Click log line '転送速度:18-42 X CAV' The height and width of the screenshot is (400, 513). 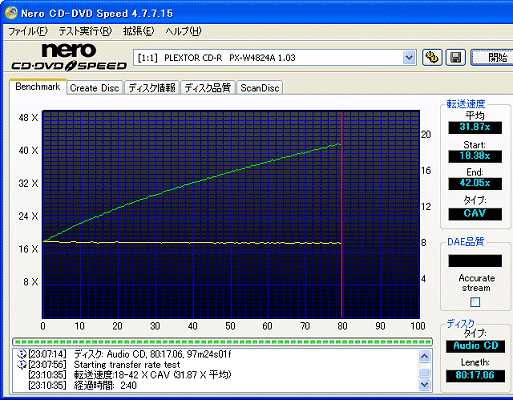coord(153,375)
